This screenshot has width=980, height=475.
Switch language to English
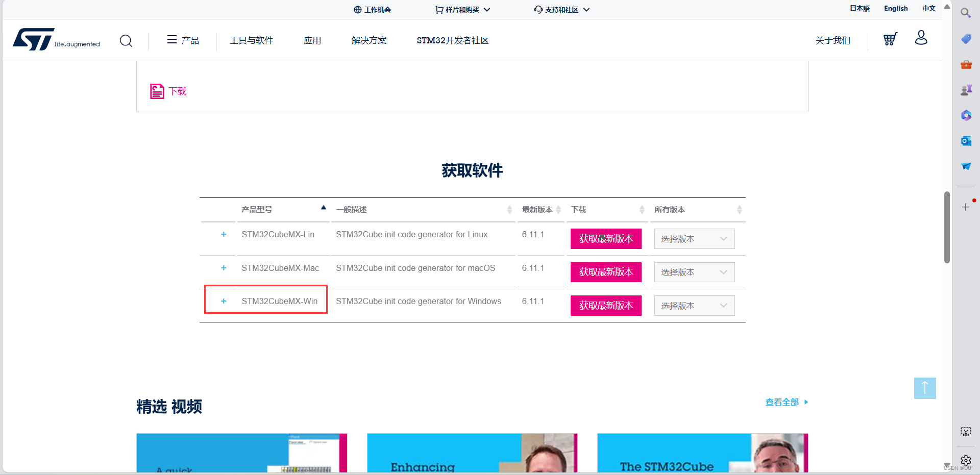pos(896,9)
